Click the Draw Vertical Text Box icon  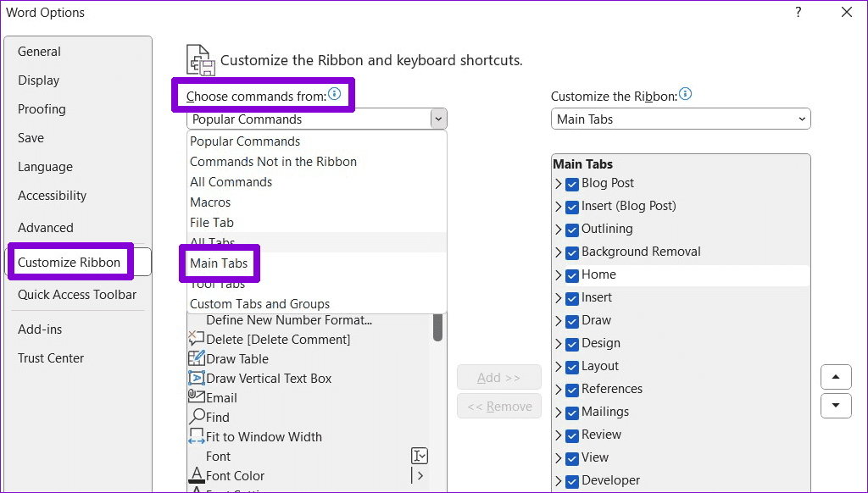(x=197, y=378)
